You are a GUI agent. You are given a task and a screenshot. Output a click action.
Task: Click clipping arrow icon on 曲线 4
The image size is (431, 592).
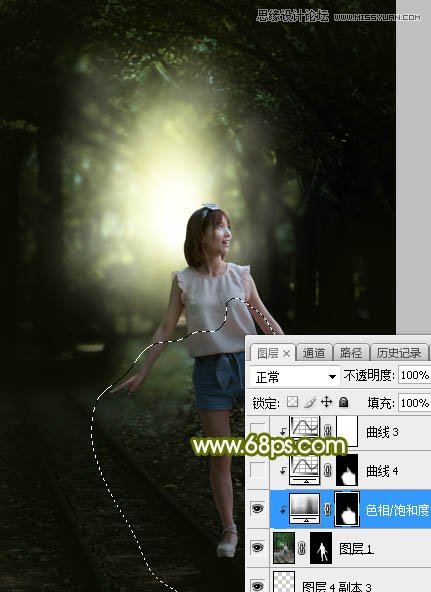point(283,471)
